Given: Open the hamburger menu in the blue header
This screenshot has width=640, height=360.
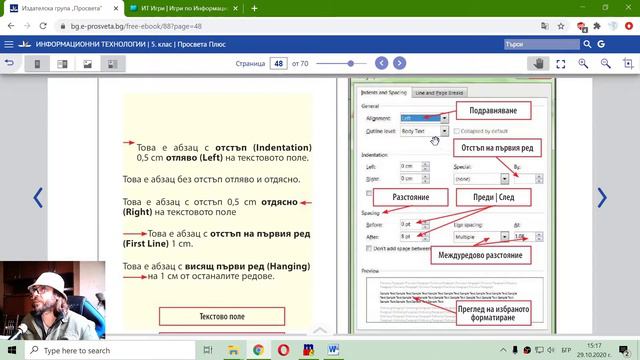Looking at the screenshot, I should pos(9,44).
